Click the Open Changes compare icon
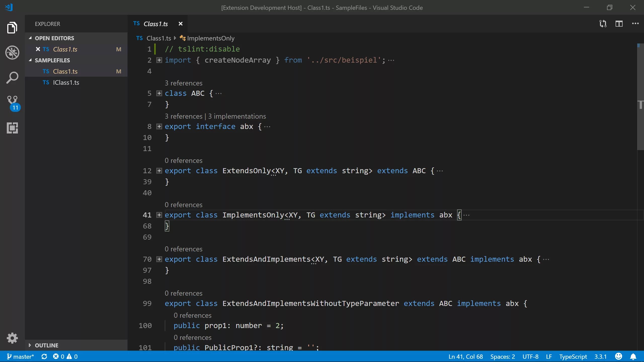The width and height of the screenshot is (644, 362). point(603,24)
